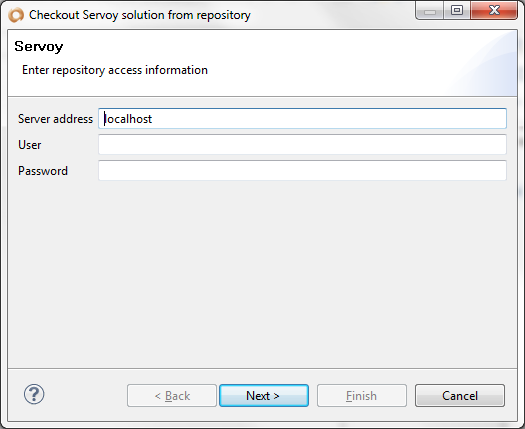Place the cursor after the localhost text
The width and height of the screenshot is (525, 429).
coord(153,119)
